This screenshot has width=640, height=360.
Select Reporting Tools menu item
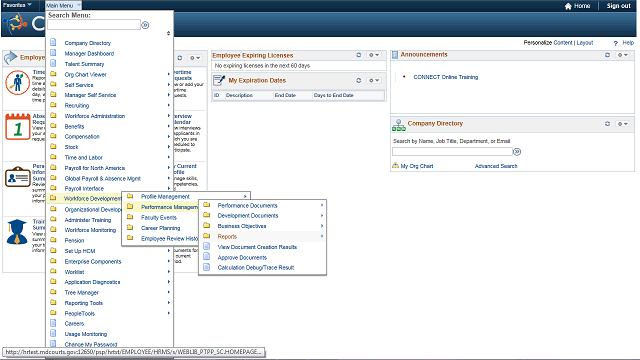coord(84,303)
